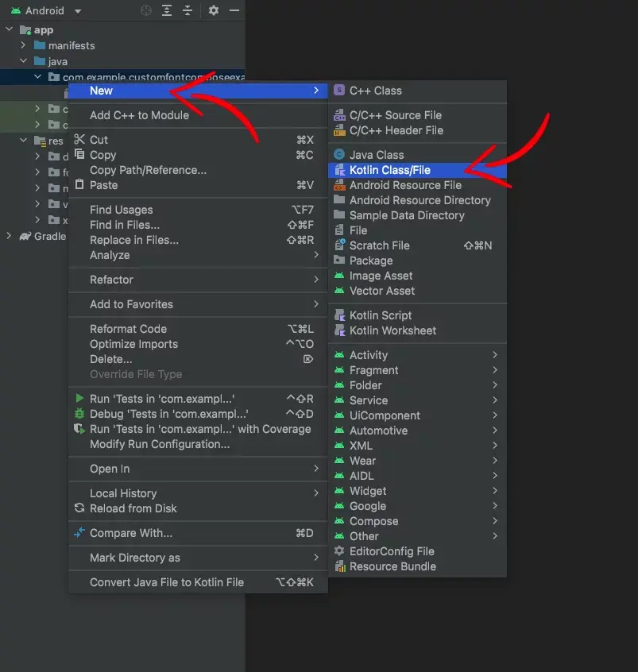Open the Refactor submenu
The height and width of the screenshot is (672, 638).
click(x=198, y=280)
